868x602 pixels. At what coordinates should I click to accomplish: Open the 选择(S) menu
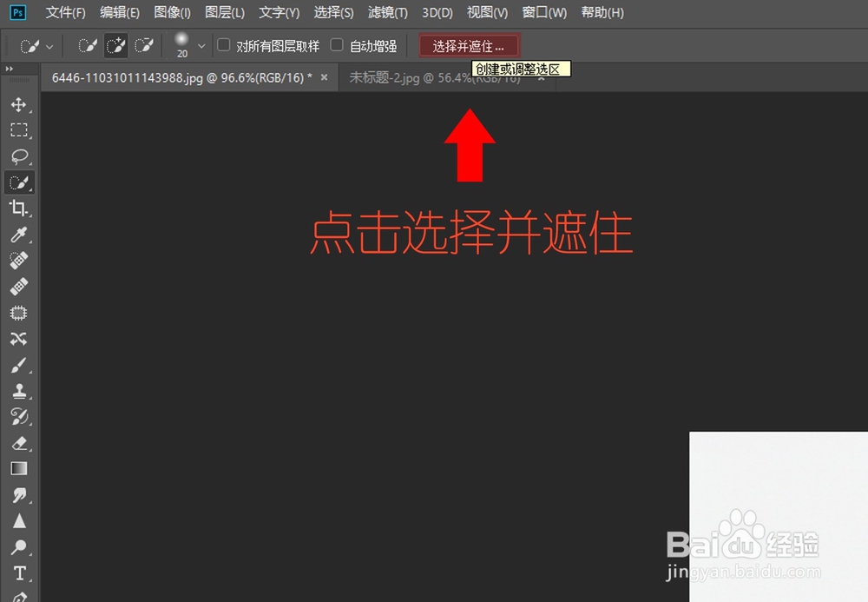pyautogui.click(x=334, y=12)
